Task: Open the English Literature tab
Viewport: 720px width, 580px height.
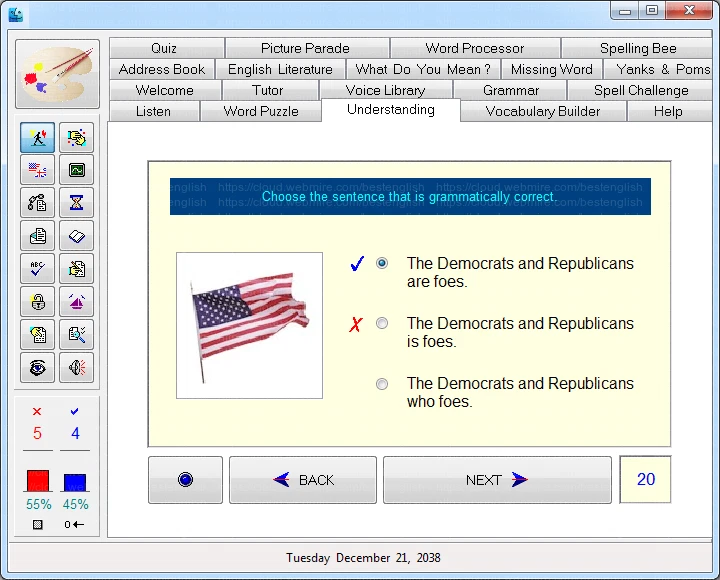Action: (280, 69)
